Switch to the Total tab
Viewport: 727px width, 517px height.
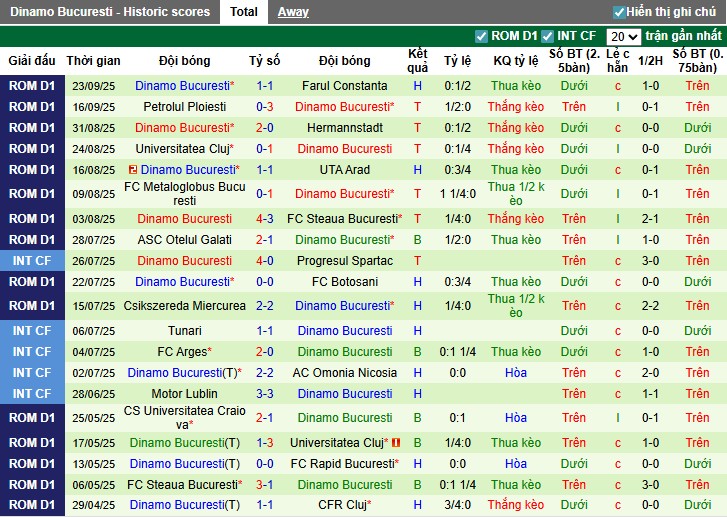(243, 12)
